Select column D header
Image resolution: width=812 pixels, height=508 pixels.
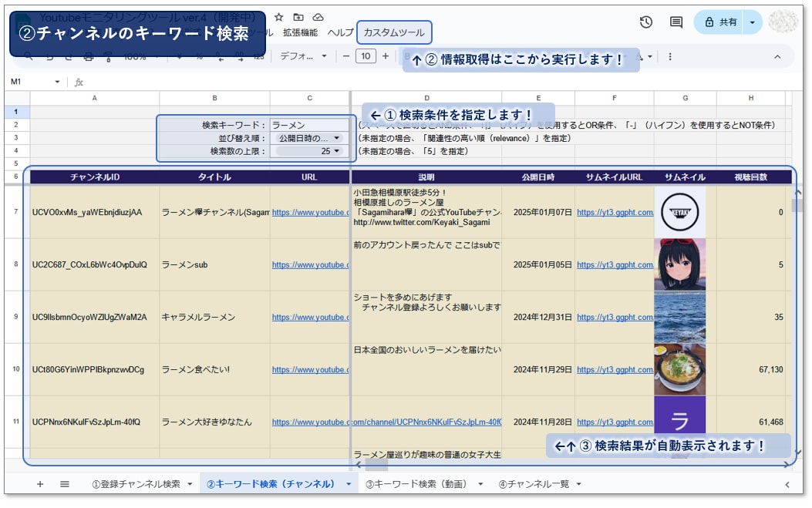pyautogui.click(x=426, y=98)
